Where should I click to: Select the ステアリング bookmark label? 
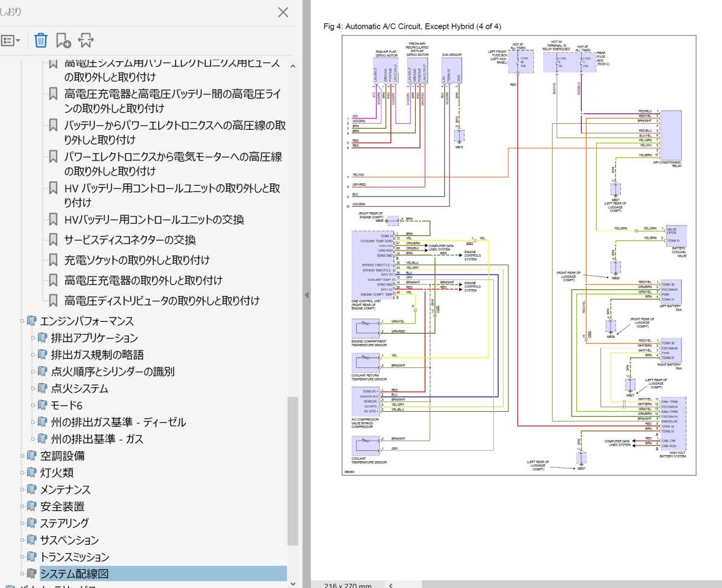coord(64,523)
